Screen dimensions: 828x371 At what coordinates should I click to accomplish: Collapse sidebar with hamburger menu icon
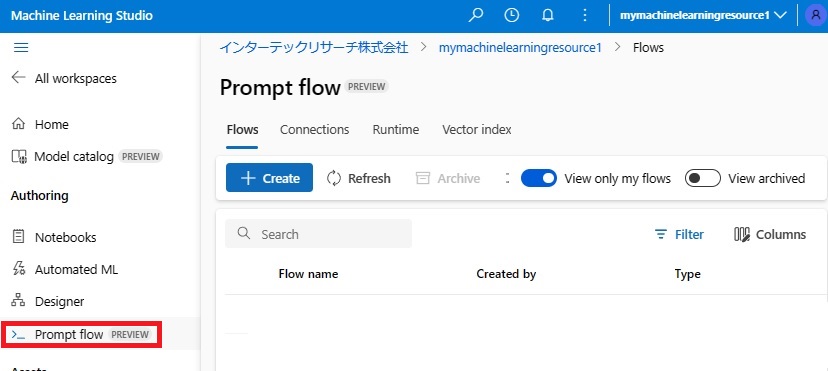(21, 48)
